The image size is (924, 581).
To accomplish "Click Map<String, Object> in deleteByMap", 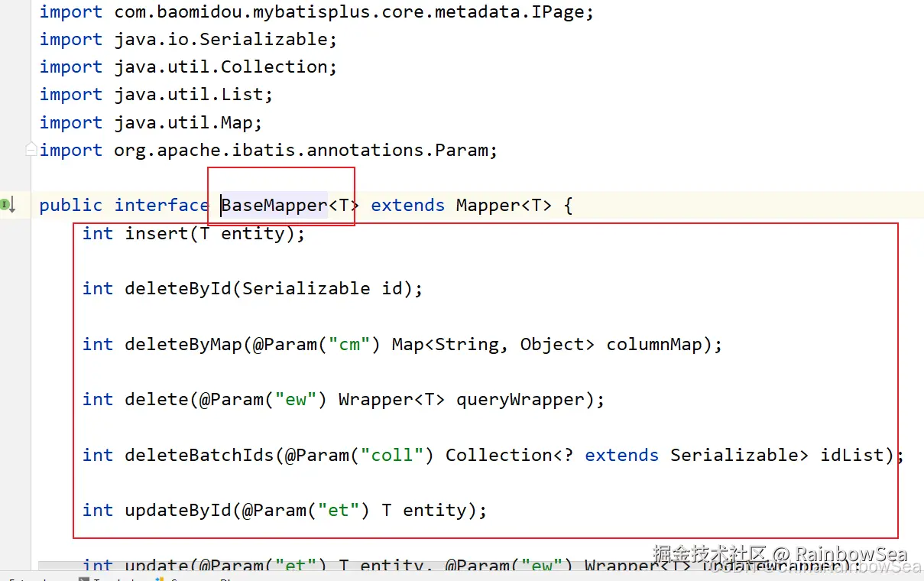I will [493, 344].
